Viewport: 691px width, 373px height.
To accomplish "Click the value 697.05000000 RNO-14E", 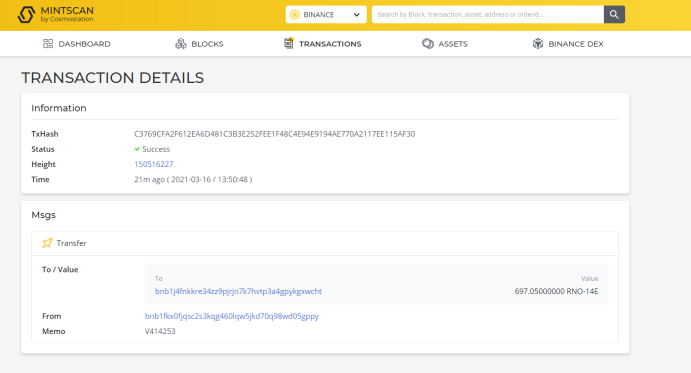I will click(556, 291).
